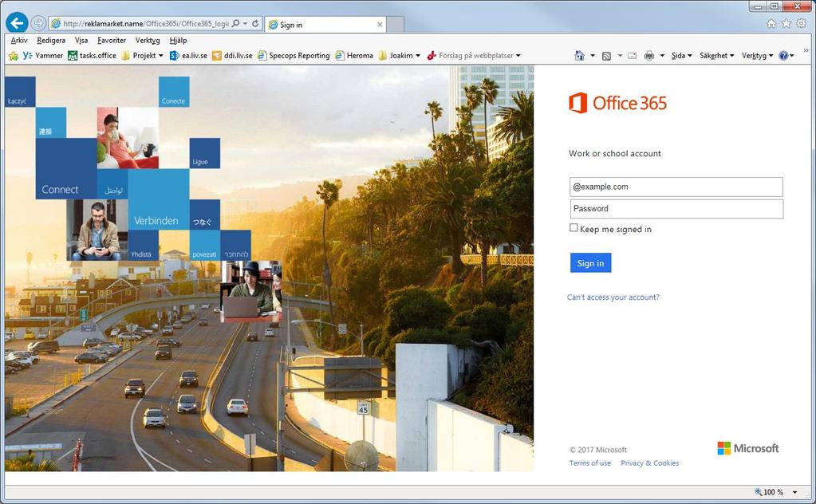816x504 pixels.
Task: Click the Microsoft logo at the bottom
Action: [x=748, y=448]
